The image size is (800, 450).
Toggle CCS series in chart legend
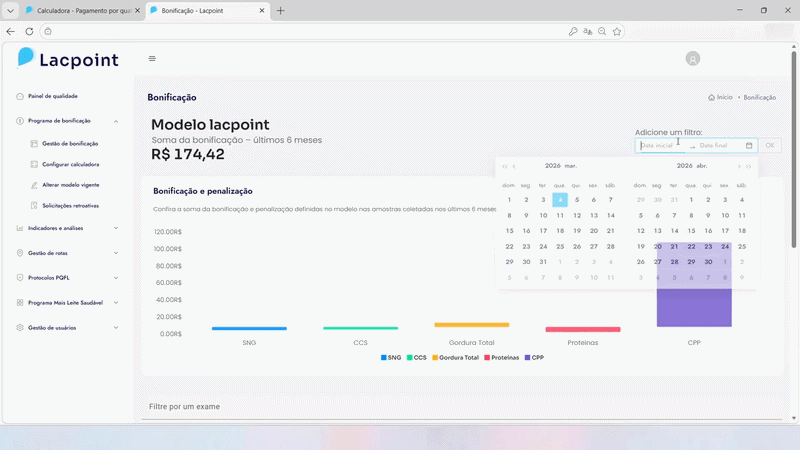[x=416, y=358]
